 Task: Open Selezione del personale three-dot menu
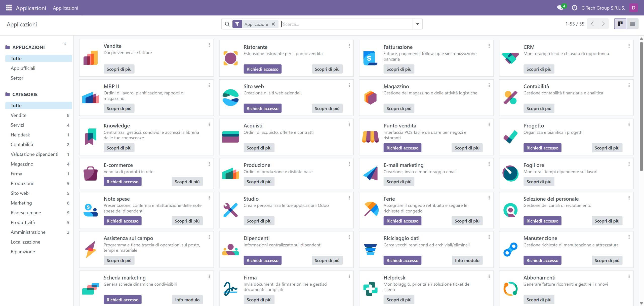[629, 198]
